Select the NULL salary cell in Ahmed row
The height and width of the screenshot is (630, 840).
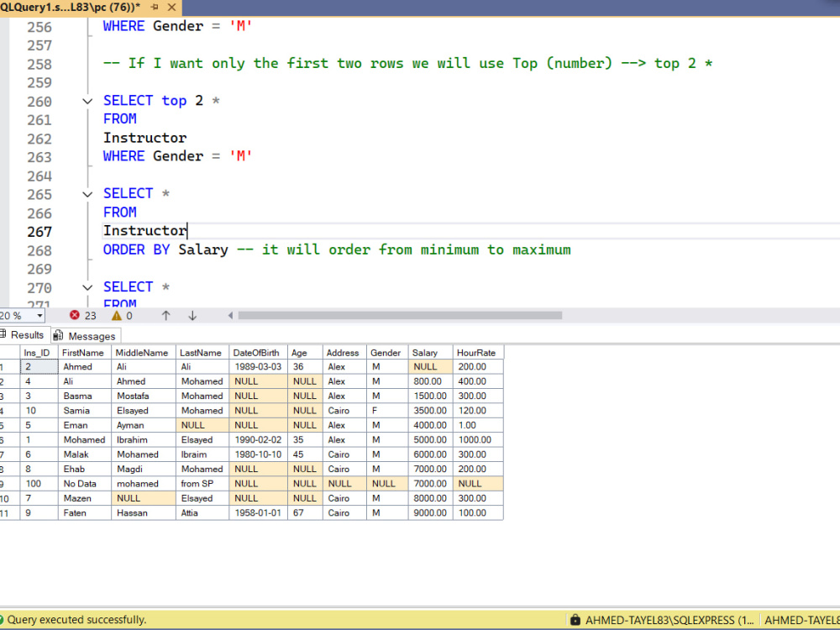click(x=431, y=367)
